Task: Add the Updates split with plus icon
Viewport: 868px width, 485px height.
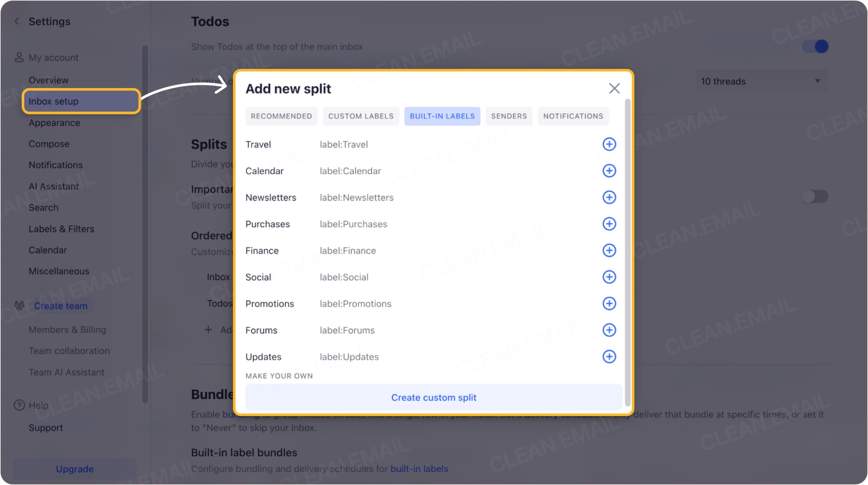Action: (x=609, y=356)
